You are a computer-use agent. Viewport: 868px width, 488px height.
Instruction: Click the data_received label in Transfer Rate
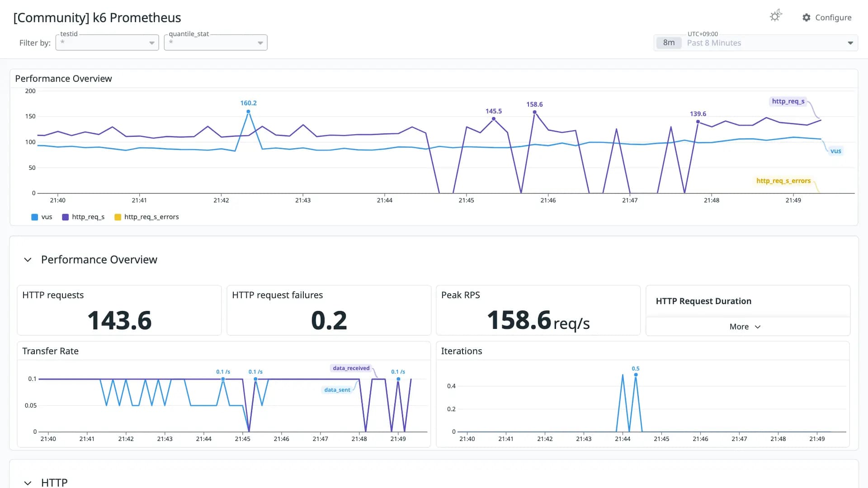tap(351, 368)
